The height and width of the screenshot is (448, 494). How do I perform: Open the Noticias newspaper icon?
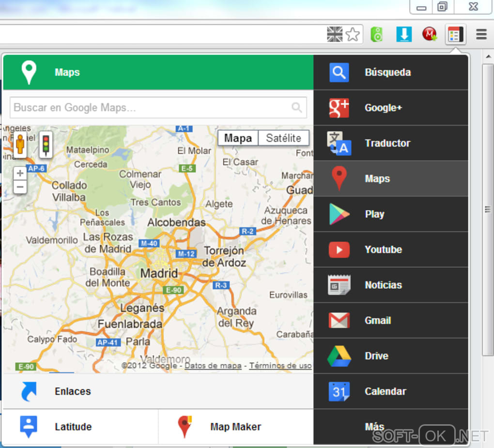click(x=339, y=285)
